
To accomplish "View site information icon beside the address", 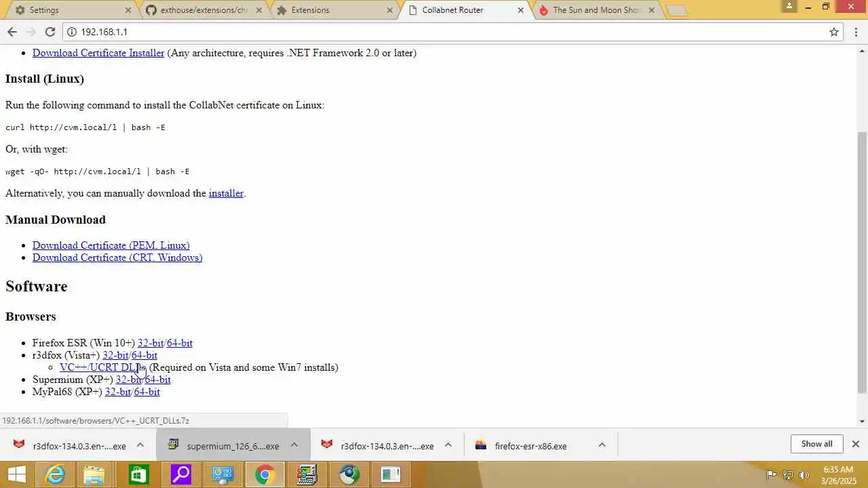I will (x=72, y=32).
